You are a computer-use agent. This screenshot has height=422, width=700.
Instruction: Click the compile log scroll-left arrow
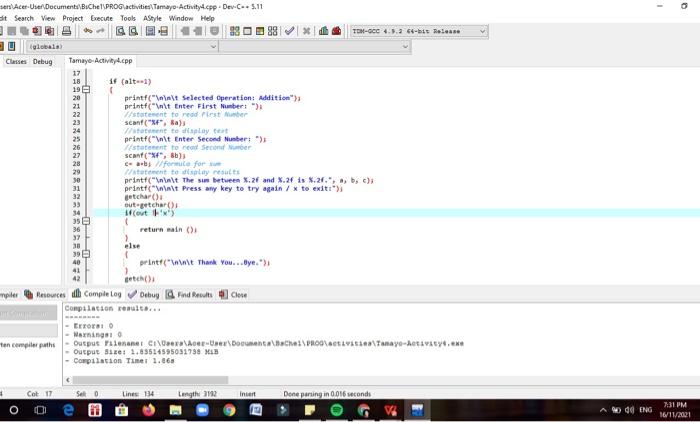(68, 380)
